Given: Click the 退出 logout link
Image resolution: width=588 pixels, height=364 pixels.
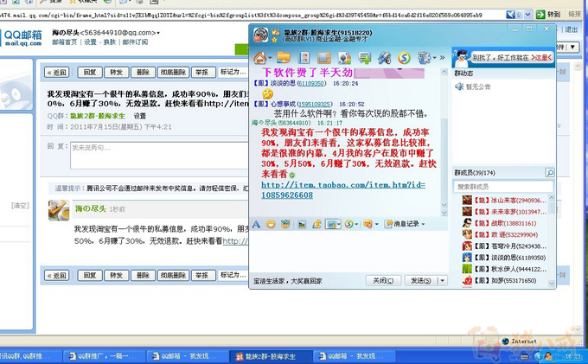Looking at the screenshot, I should point(571,29).
